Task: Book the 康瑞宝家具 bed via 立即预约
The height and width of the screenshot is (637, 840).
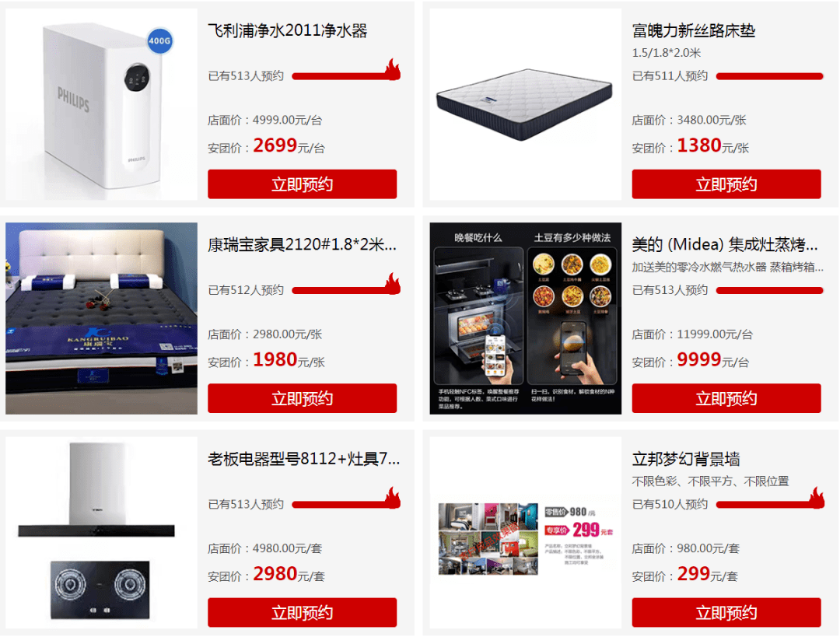Action: coord(302,398)
